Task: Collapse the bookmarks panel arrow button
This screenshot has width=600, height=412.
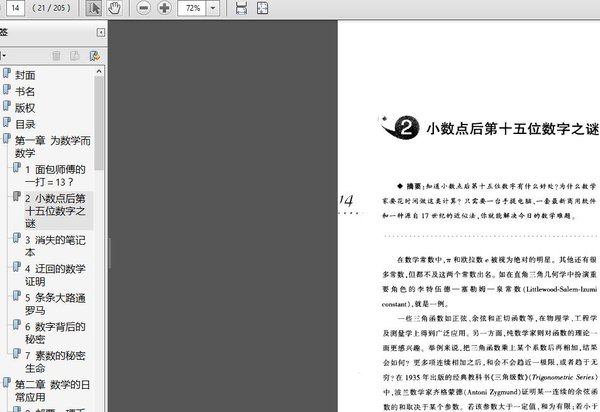Action: pyautogui.click(x=101, y=33)
